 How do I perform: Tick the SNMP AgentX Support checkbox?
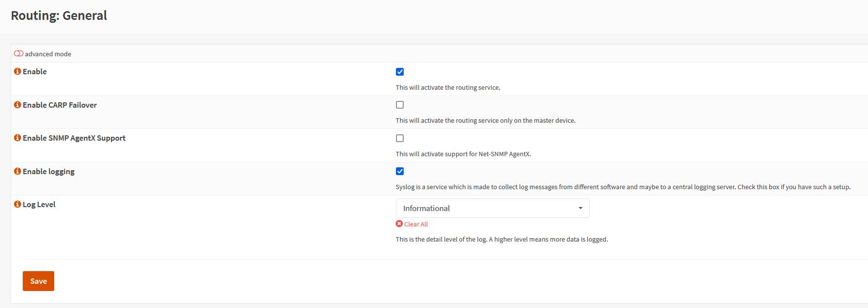point(400,138)
